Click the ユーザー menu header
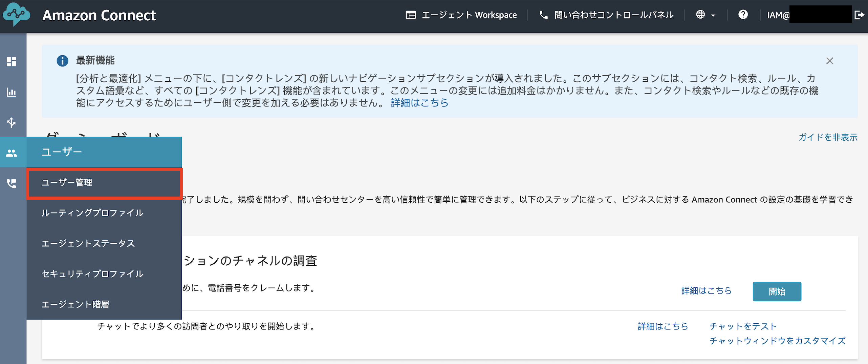Screen dimensions: 868x364 point(104,152)
